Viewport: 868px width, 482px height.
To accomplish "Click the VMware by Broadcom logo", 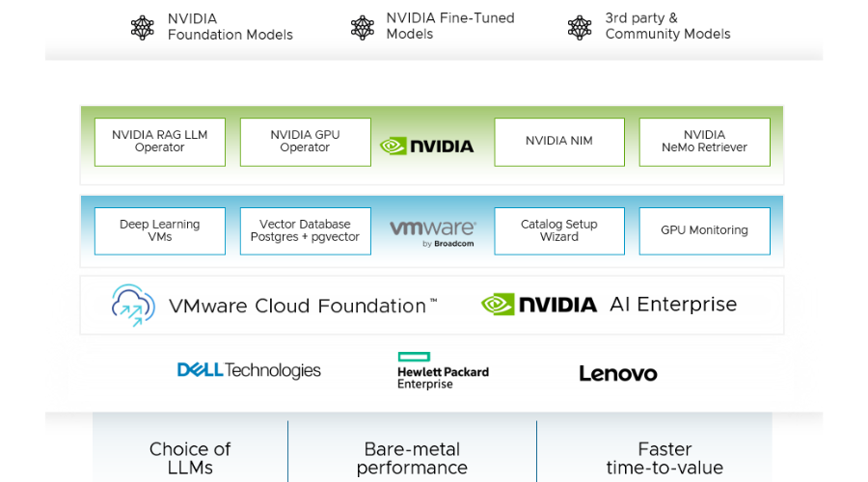I will [x=432, y=233].
